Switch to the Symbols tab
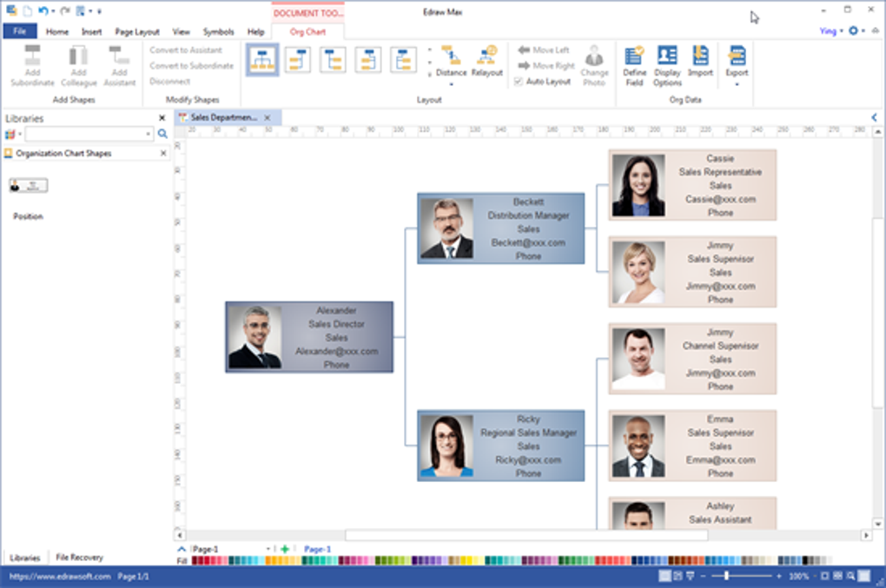The image size is (886, 588). click(218, 31)
